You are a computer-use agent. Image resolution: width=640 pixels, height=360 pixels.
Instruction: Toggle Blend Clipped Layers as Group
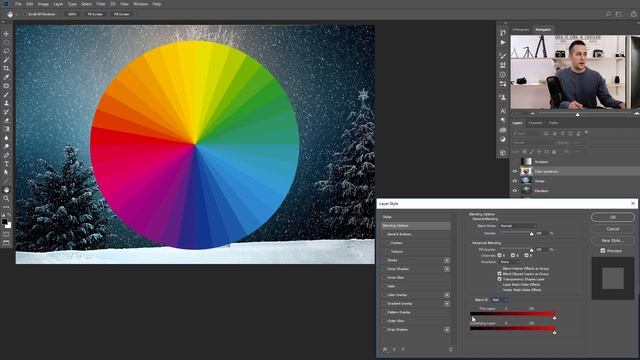[499, 274]
